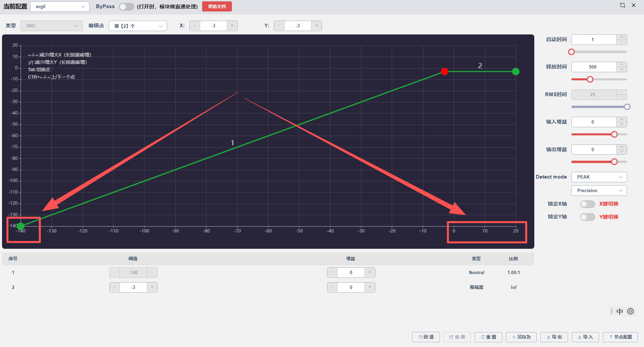The height and width of the screenshot is (347, 644).
Task: Increase X value with plus button
Action: (232, 26)
